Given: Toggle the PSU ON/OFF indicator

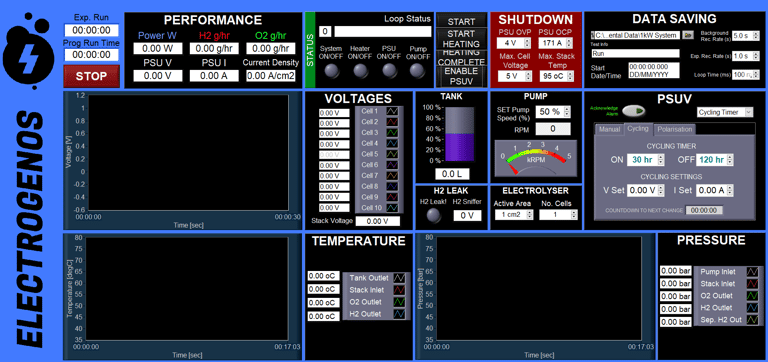Looking at the screenshot, I should coord(389,72).
